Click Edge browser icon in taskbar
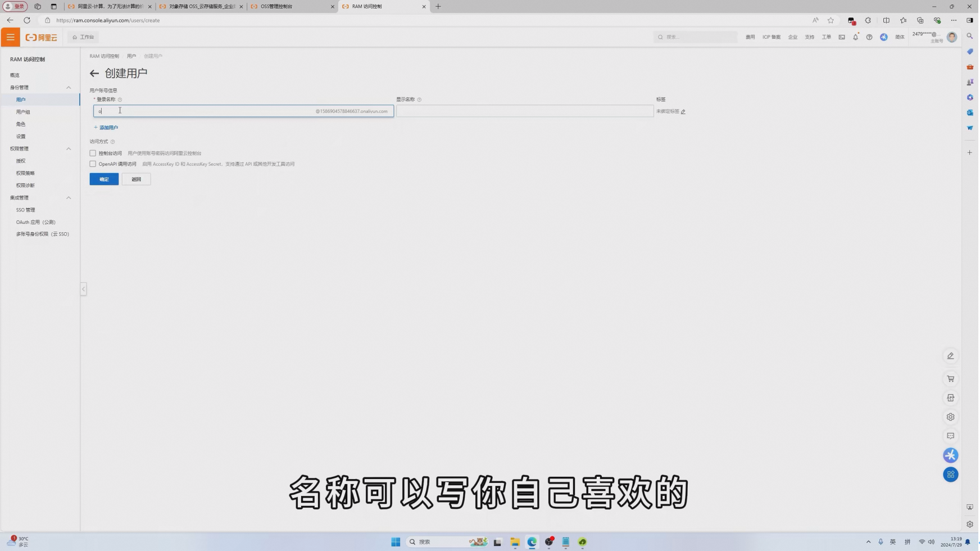This screenshot has width=980, height=551. click(x=532, y=542)
